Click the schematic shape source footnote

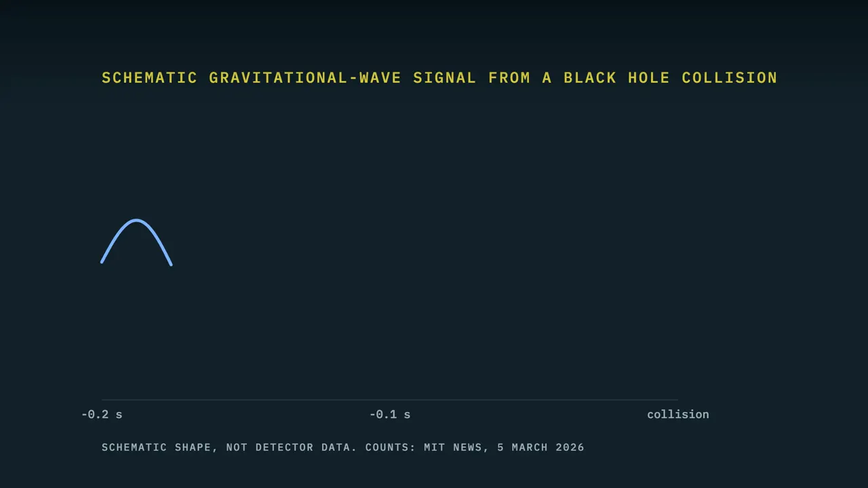342,447
